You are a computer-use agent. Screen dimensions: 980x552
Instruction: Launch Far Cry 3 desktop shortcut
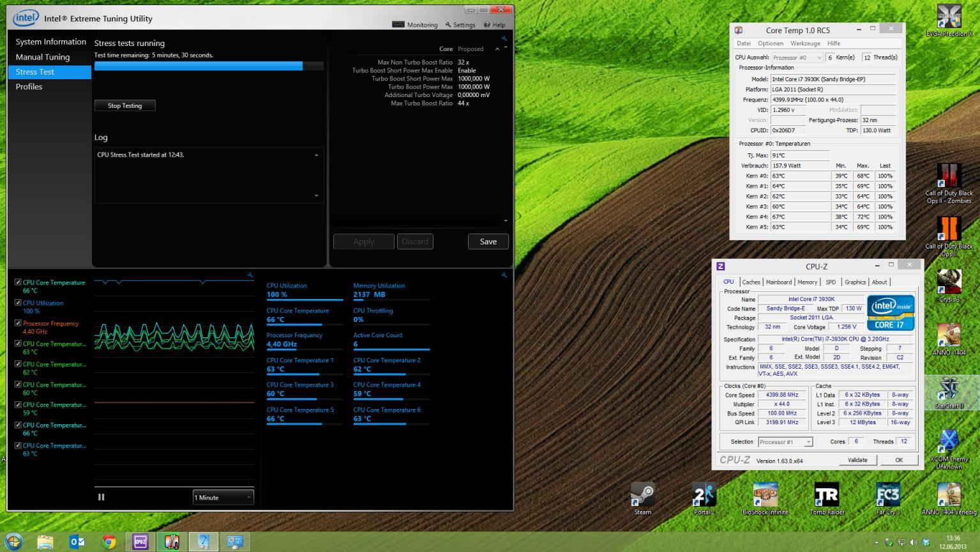click(888, 498)
